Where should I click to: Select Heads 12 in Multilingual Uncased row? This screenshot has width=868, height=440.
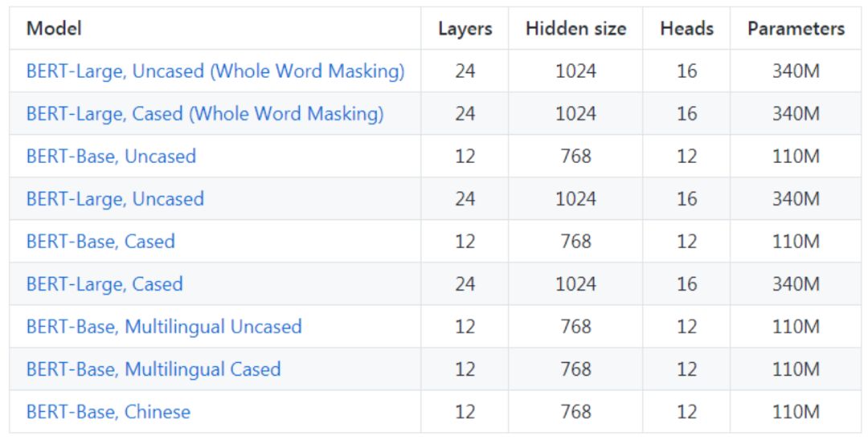pyautogui.click(x=686, y=327)
